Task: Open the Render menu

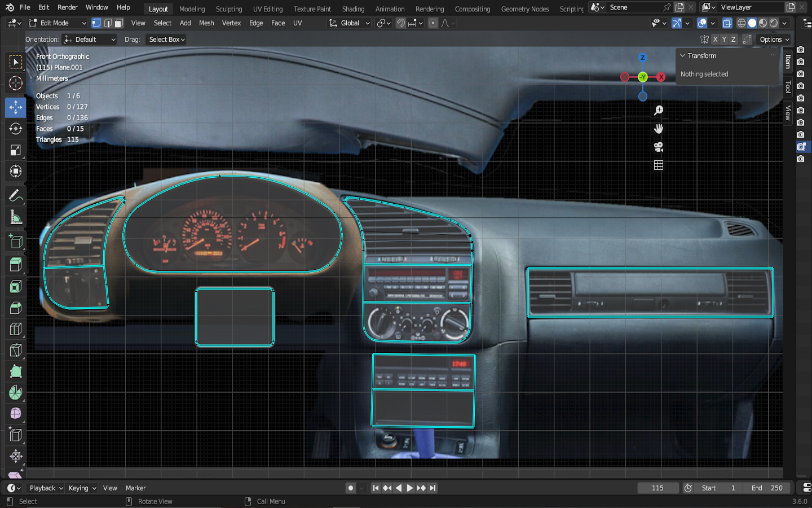Action: click(x=68, y=7)
